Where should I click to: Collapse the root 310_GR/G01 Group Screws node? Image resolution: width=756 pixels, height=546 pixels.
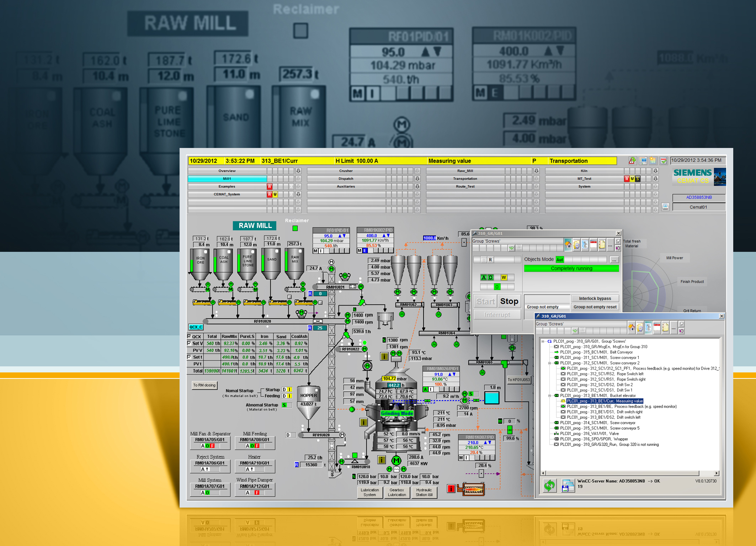(543, 341)
